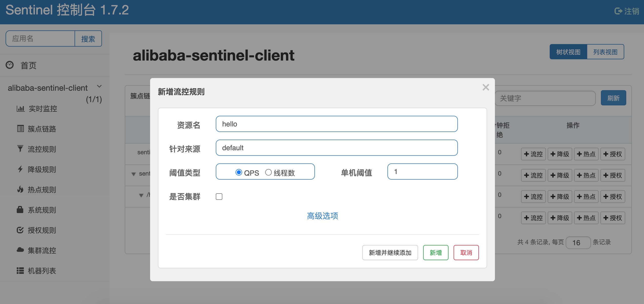Switch to 列表视图 tab
This screenshot has height=304, width=644.
coord(605,52)
